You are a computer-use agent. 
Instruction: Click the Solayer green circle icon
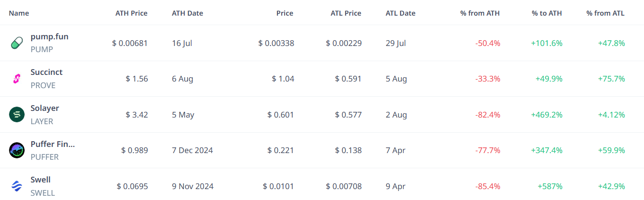(x=17, y=115)
